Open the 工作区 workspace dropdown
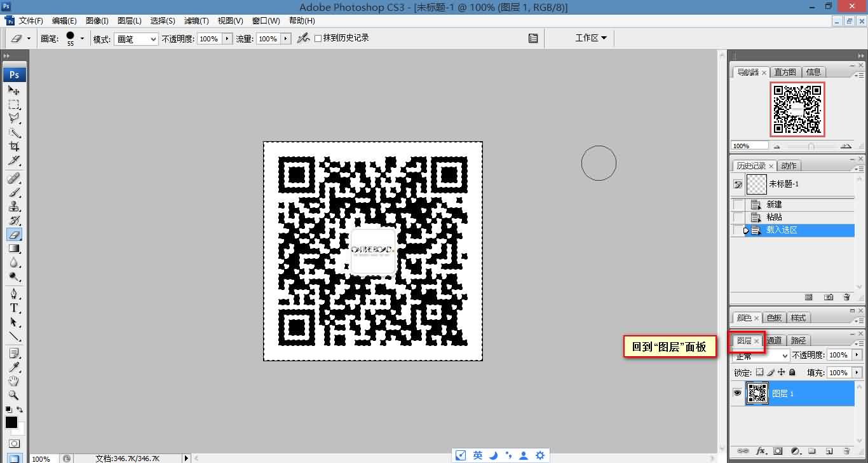The image size is (868, 463). (x=591, y=38)
